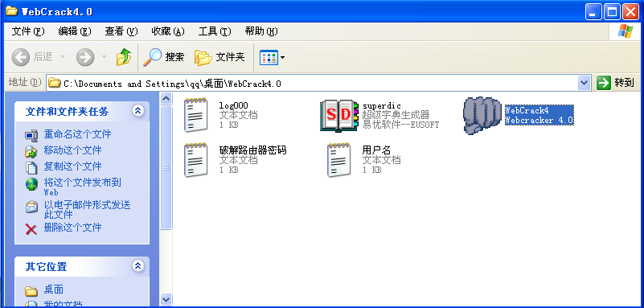Open the 帮助(H) menu
Viewport: 644px width, 308px height.
[x=261, y=31]
